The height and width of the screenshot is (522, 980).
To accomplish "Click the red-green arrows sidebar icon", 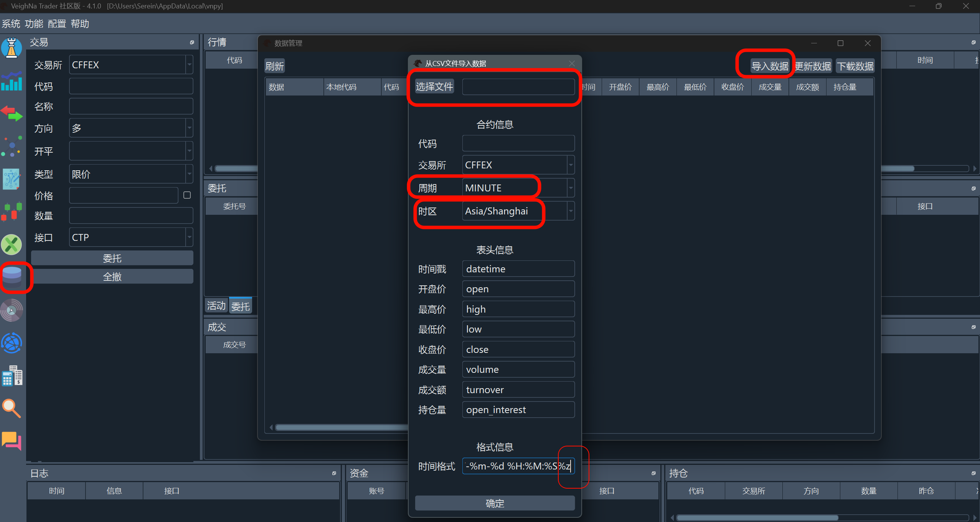I will [x=12, y=114].
